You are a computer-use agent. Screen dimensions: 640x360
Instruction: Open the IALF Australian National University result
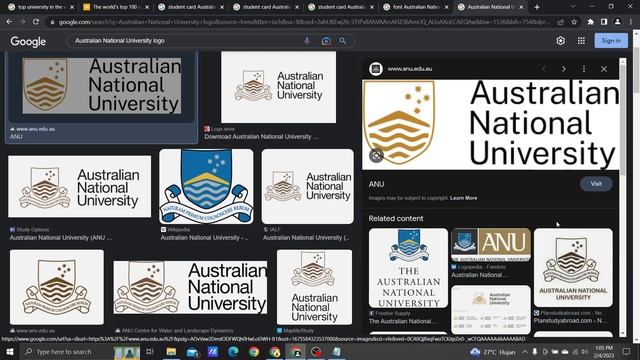click(308, 186)
